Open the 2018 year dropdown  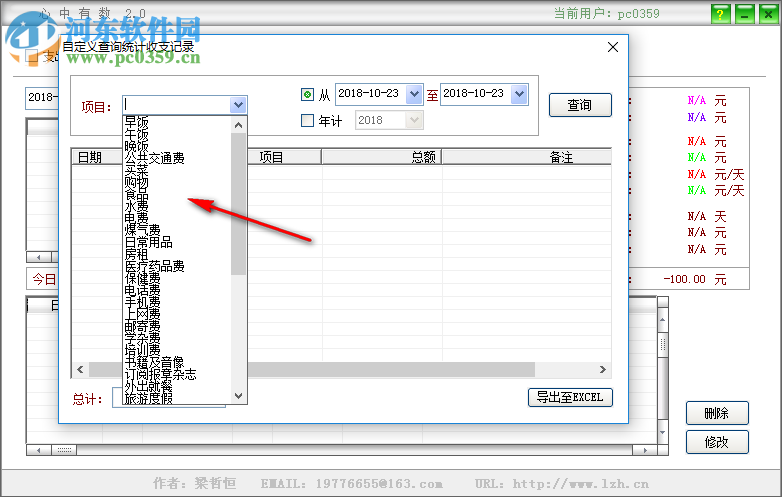414,120
